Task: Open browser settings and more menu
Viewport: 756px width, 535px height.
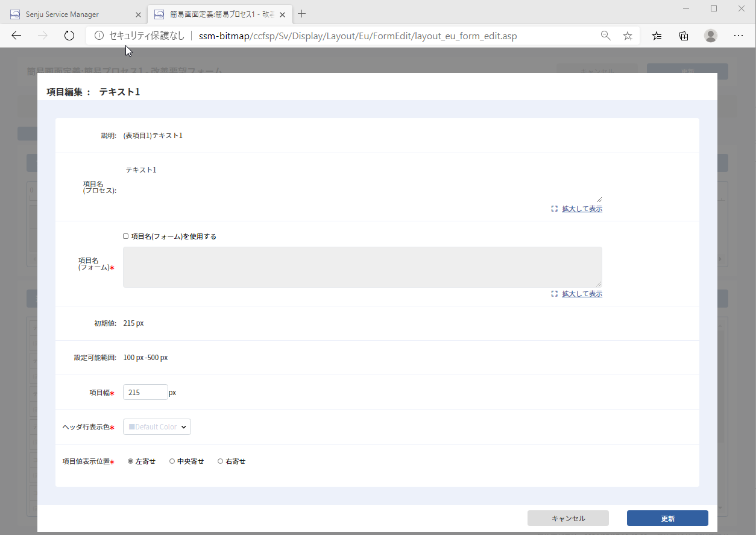Action: click(x=739, y=36)
